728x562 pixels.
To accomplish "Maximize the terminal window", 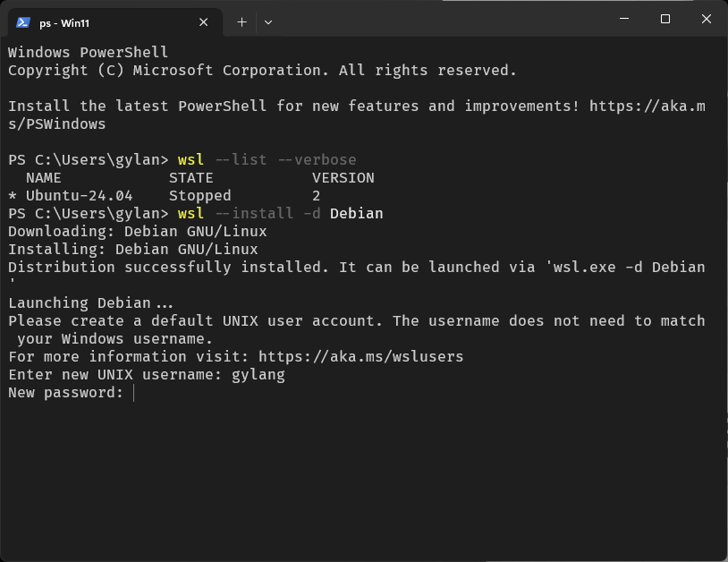I will pos(665,19).
